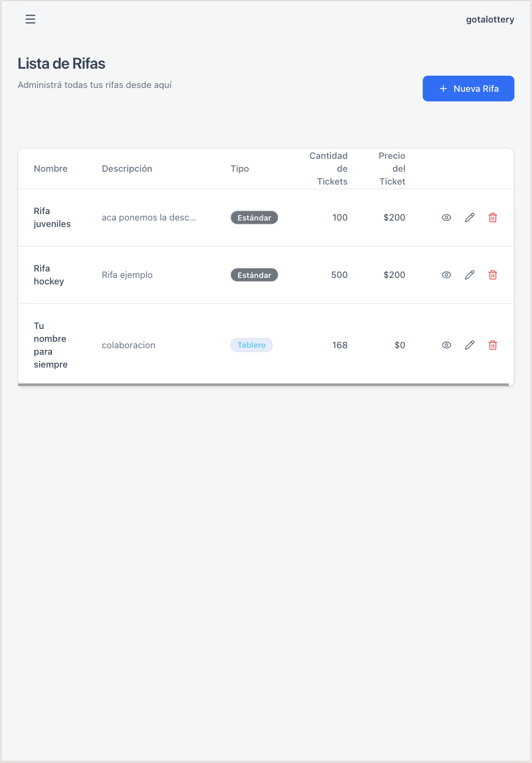The width and height of the screenshot is (532, 763).
Task: Click the Nueva Rifa button
Action: (468, 89)
